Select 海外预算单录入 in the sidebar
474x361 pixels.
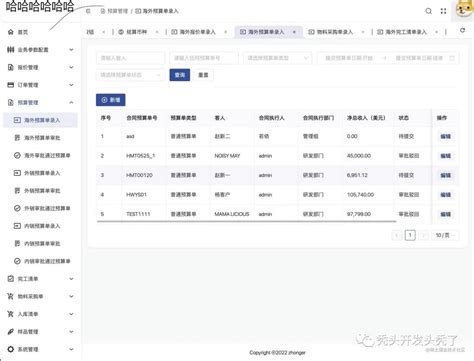pyautogui.click(x=40, y=120)
